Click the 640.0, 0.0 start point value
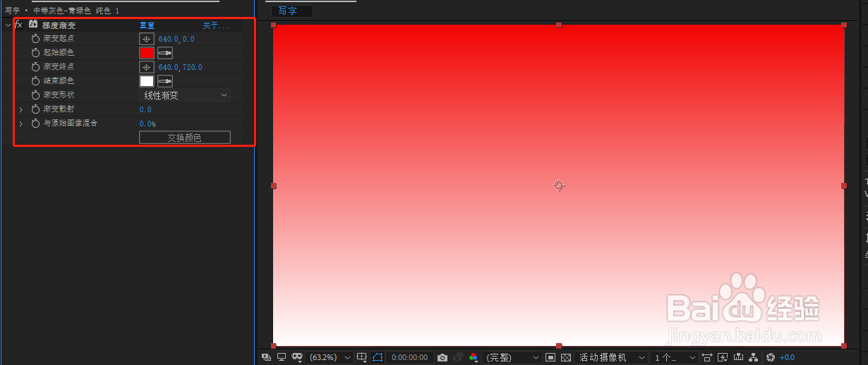This screenshot has height=365, width=868. pyautogui.click(x=176, y=39)
